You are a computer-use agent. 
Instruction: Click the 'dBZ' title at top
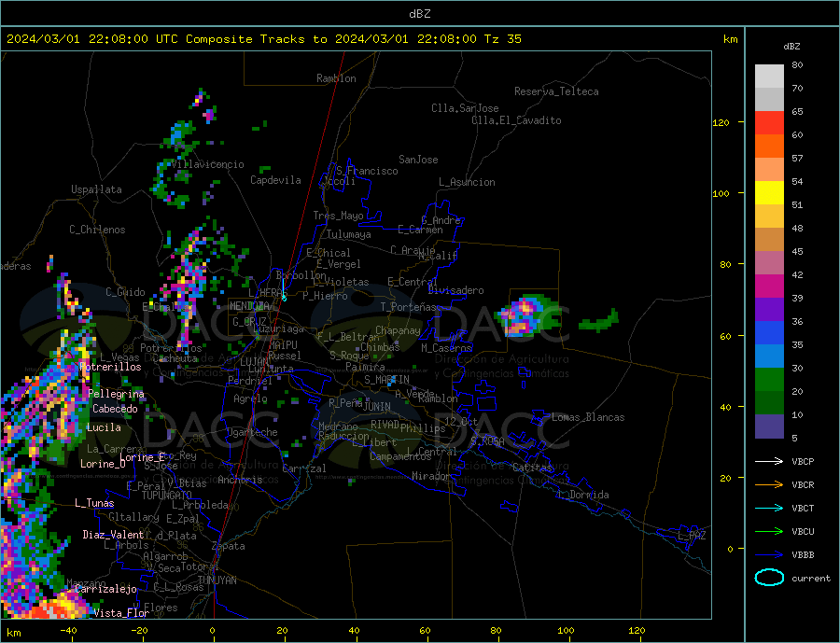pyautogui.click(x=419, y=14)
